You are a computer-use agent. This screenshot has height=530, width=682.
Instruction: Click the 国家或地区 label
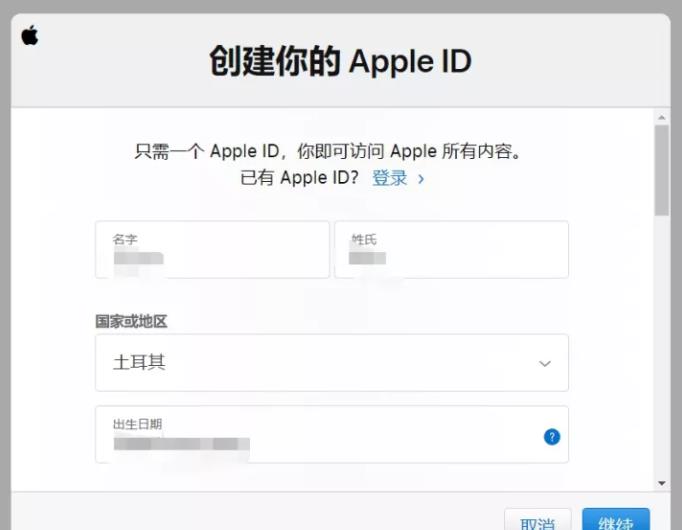[x=131, y=322]
